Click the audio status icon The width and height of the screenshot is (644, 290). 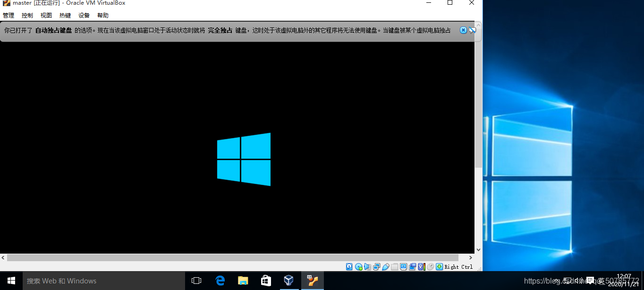tap(367, 267)
